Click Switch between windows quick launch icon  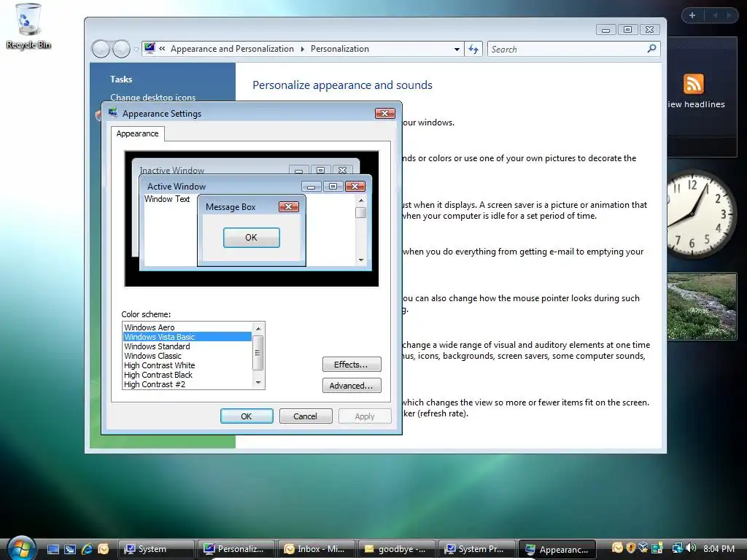point(70,549)
